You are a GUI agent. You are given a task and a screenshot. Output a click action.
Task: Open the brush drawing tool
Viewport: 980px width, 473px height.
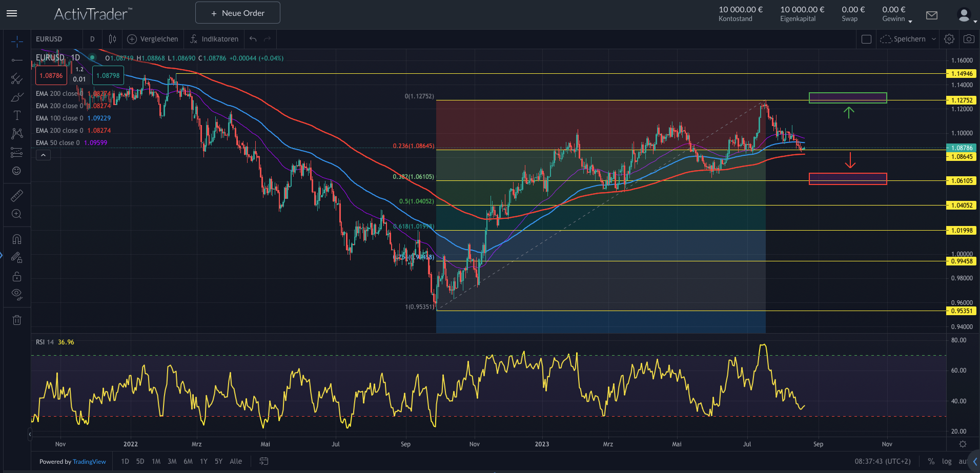17,97
